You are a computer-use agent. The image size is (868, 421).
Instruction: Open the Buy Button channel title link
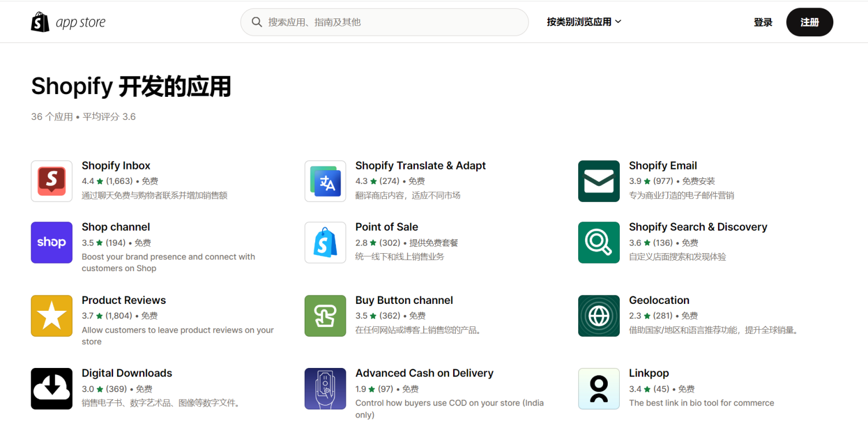coord(404,300)
